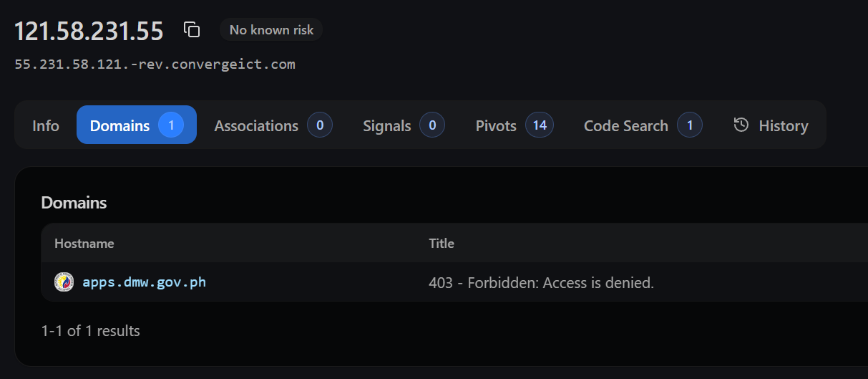The image size is (868, 379).
Task: Switch to the Domains tab
Action: click(x=137, y=125)
